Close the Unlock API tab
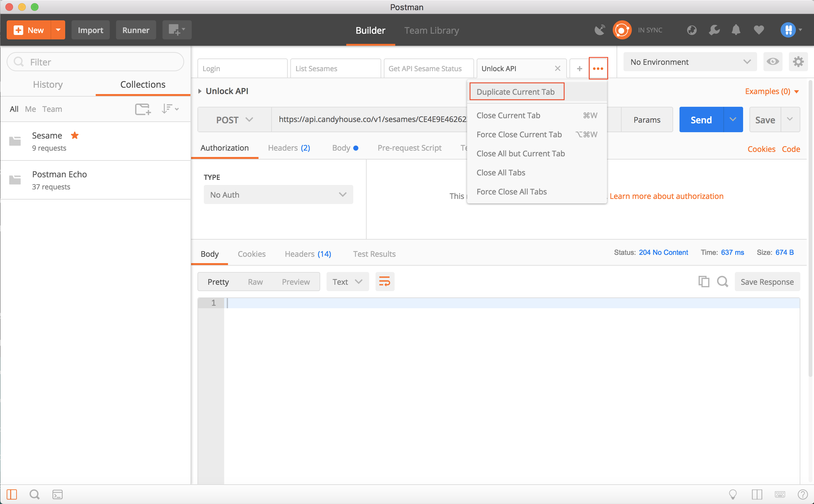The image size is (814, 504). [557, 68]
